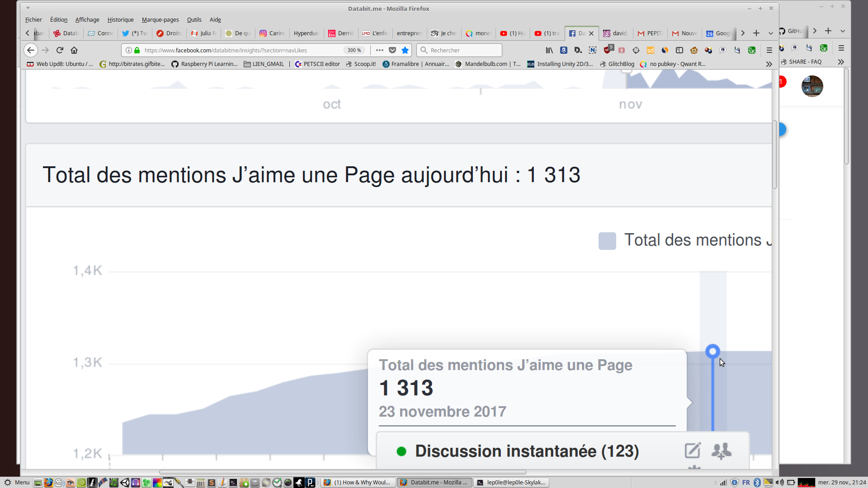The height and width of the screenshot is (488, 868).
Task: Click the edit discussion compose icon
Action: [692, 450]
